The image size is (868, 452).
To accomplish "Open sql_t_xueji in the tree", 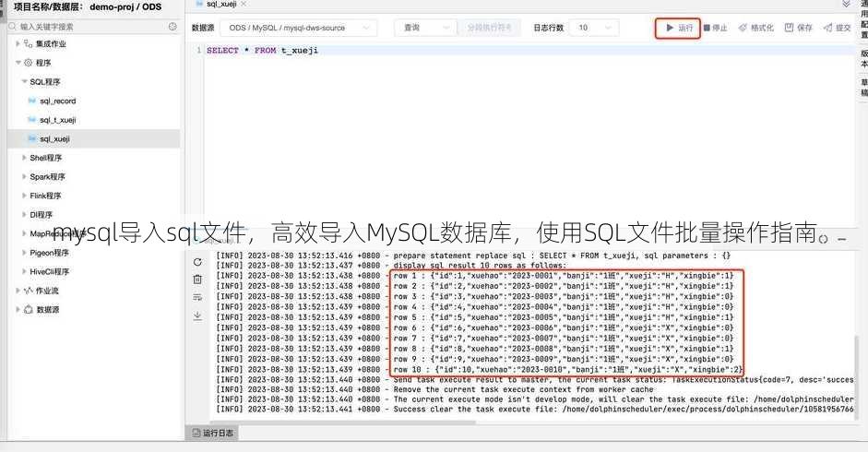I will pyautogui.click(x=57, y=120).
